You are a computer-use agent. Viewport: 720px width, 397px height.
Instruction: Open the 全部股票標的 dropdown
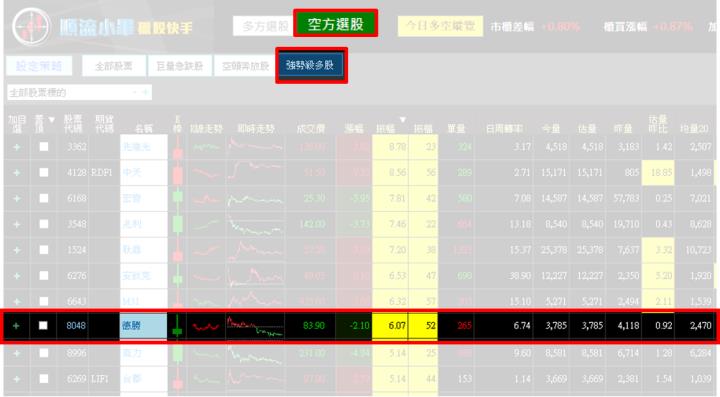(79, 92)
